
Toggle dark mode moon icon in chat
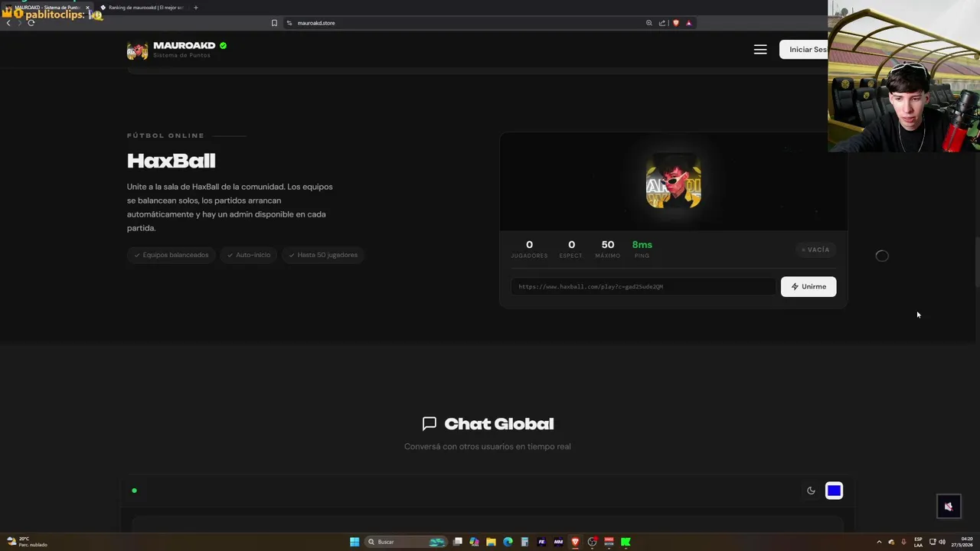(811, 491)
